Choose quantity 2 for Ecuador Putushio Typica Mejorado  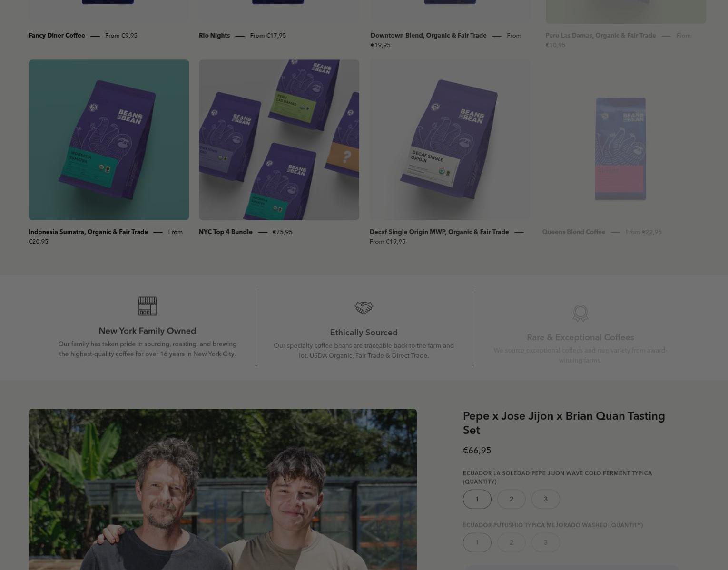[511, 542]
